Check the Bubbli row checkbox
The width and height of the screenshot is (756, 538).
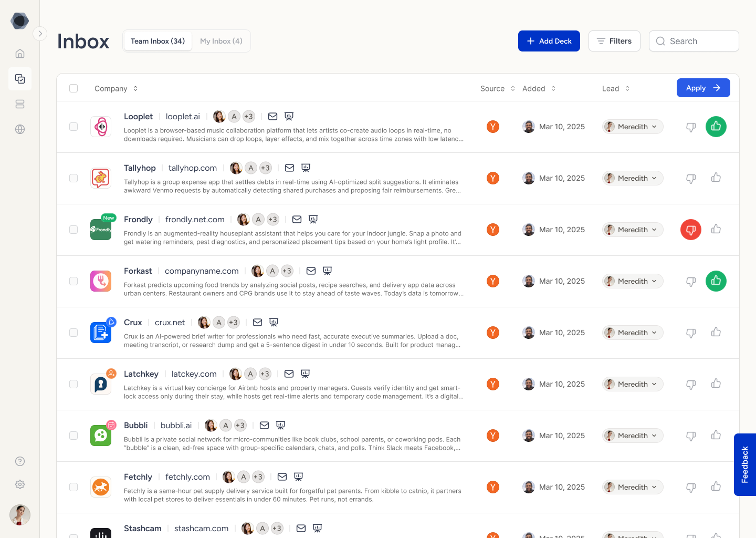(x=73, y=436)
